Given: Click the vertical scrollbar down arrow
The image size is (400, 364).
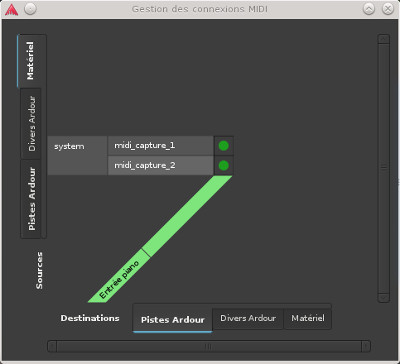Looking at the screenshot, I should coord(384,297).
